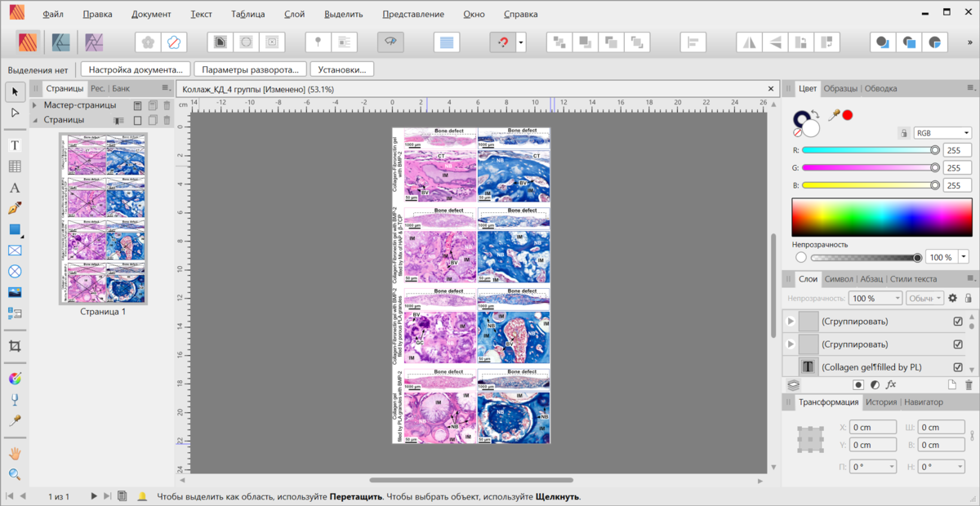This screenshot has height=506, width=980.
Task: Click the Flip Vertical toolbar icon
Action: (775, 42)
